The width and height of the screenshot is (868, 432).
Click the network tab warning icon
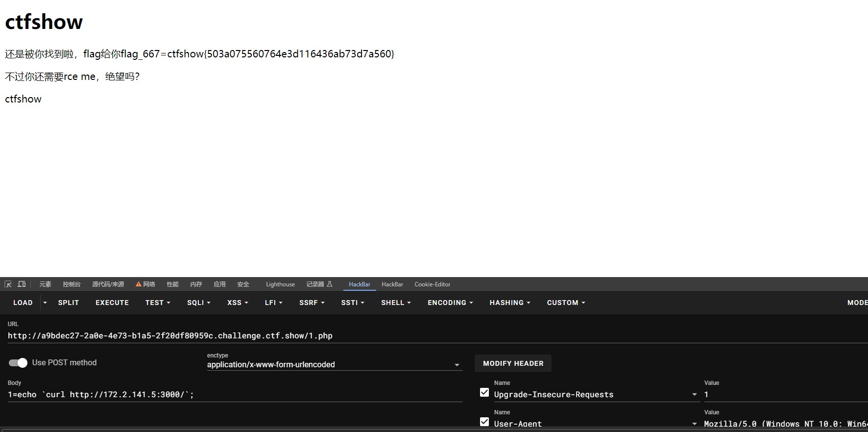pyautogui.click(x=139, y=284)
